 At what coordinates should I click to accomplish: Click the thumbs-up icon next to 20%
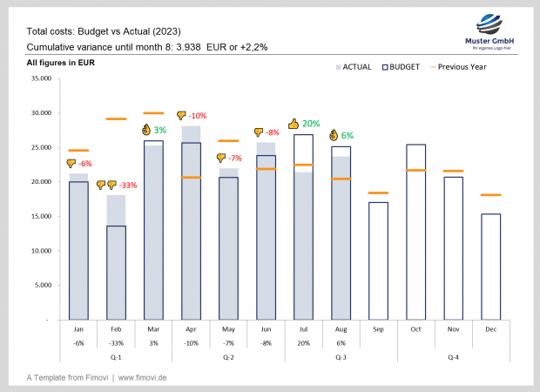(x=294, y=124)
